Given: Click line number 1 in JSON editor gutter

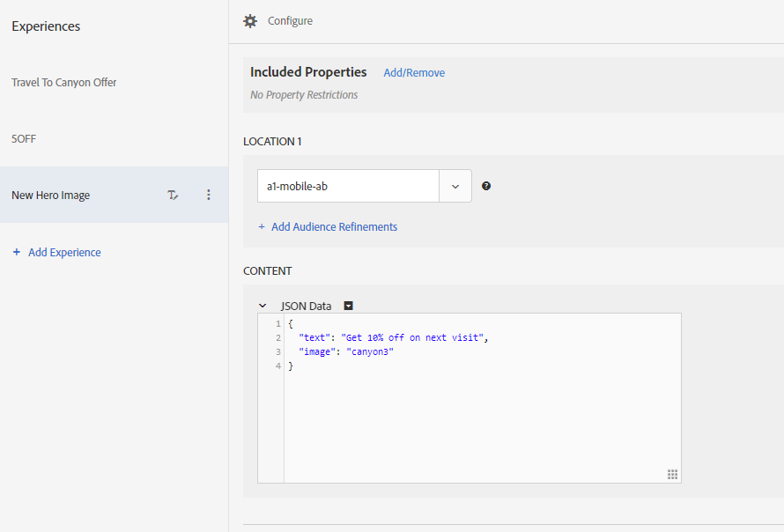Looking at the screenshot, I should (x=278, y=324).
